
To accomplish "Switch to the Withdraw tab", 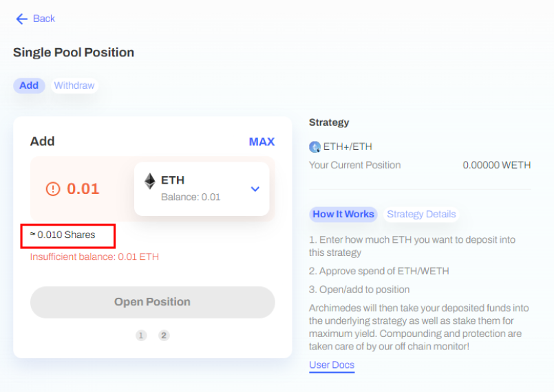I will point(74,85).
